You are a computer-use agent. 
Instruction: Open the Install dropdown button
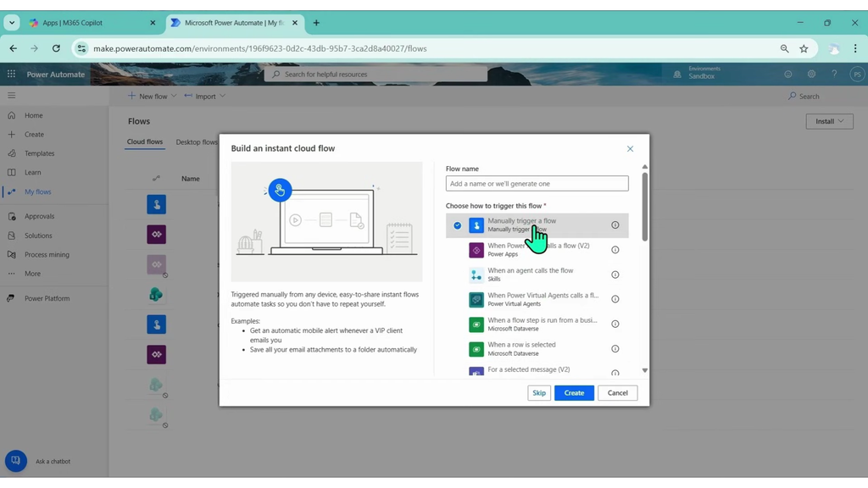click(829, 121)
